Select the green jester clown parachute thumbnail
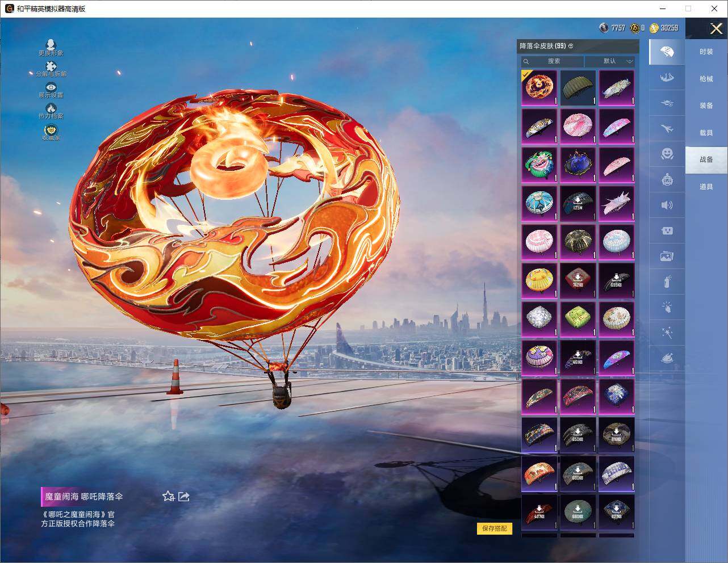 coord(539,165)
